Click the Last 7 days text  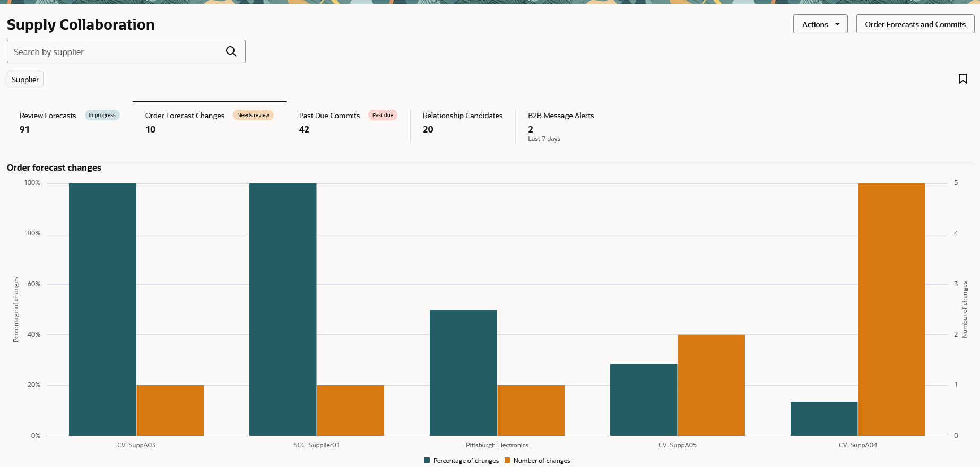coord(544,139)
